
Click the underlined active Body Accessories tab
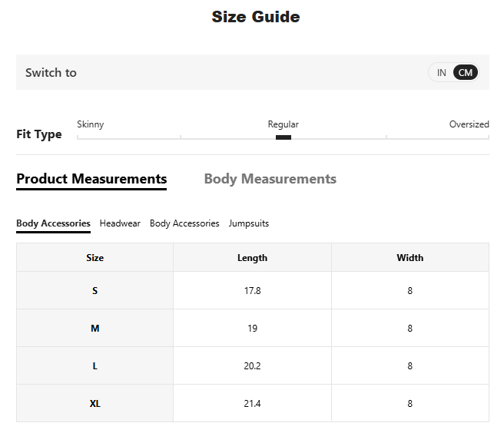[x=53, y=223]
